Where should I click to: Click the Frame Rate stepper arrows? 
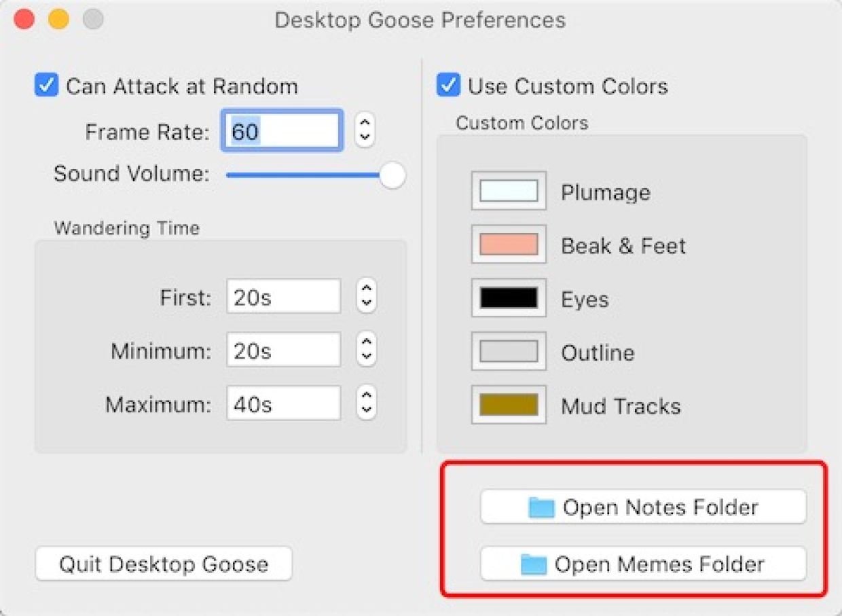coord(365,130)
